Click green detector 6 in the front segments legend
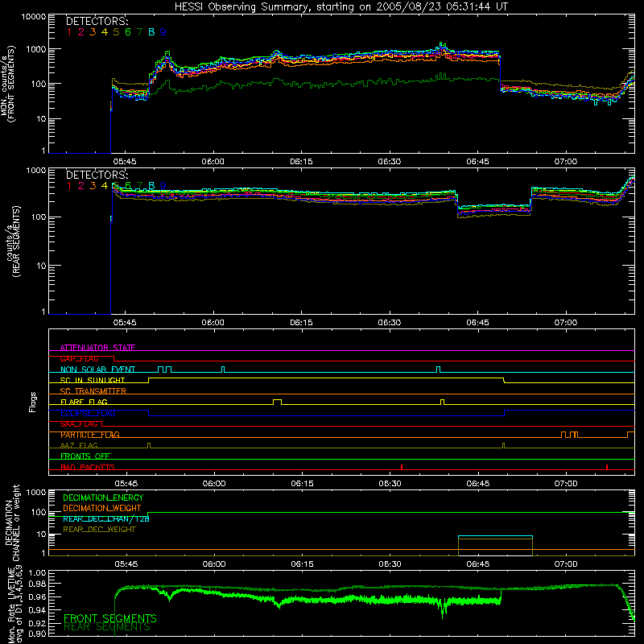The image size is (644, 644). [x=128, y=32]
